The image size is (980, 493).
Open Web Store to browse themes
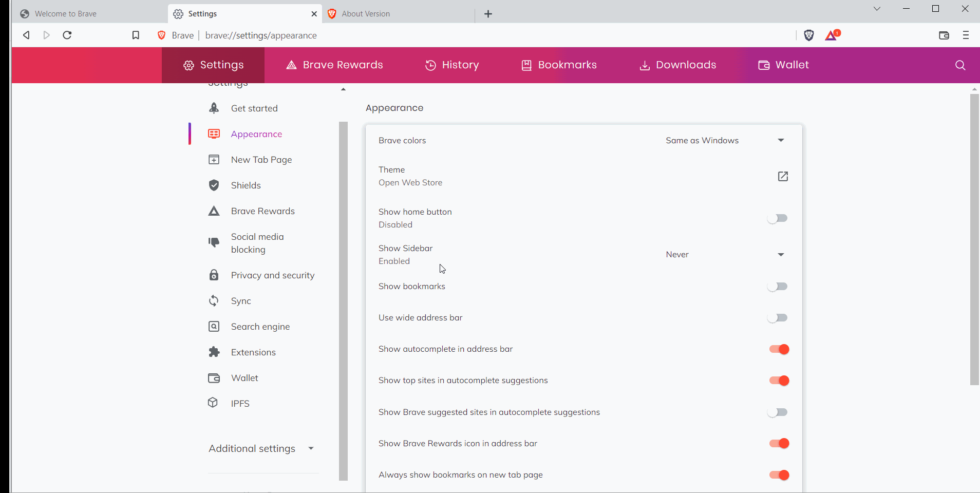[x=782, y=176]
